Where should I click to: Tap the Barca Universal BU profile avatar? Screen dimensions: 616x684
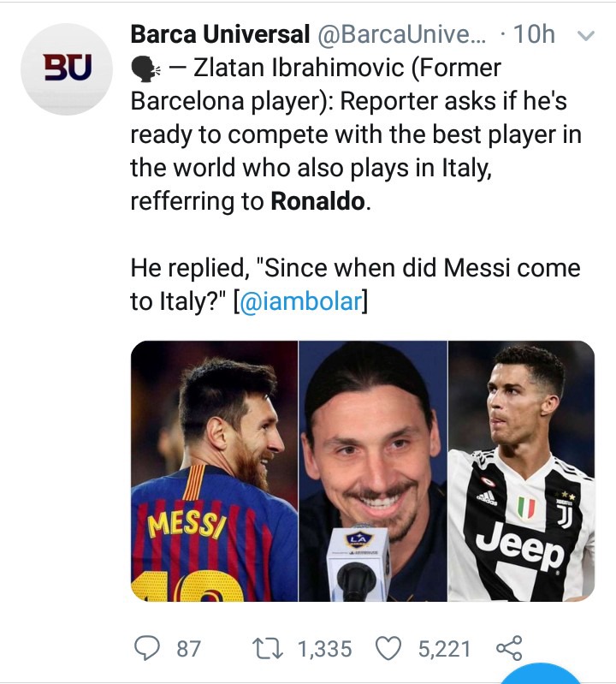pos(67,69)
